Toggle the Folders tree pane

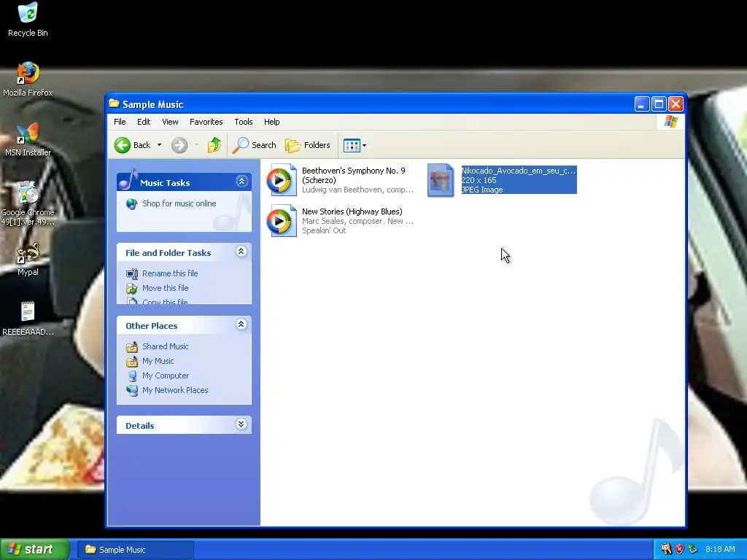308,145
